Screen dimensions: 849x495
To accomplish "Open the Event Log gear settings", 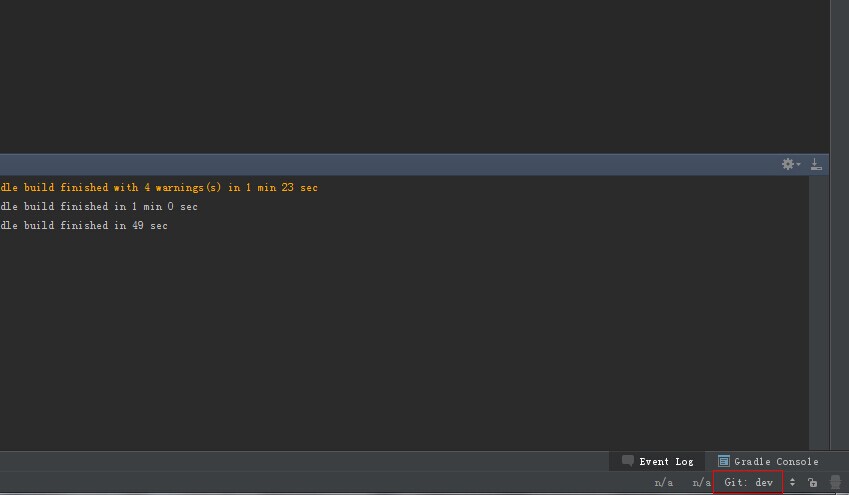I will point(788,164).
